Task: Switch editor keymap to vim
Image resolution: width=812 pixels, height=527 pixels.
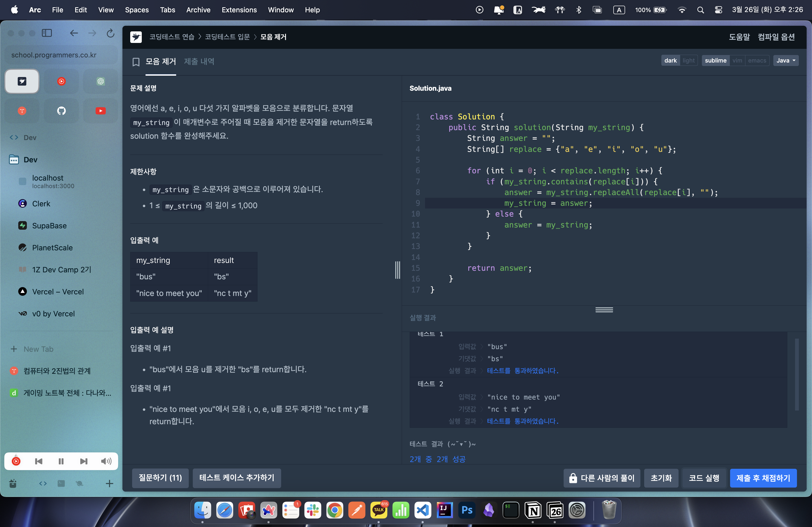Action: tap(737, 60)
